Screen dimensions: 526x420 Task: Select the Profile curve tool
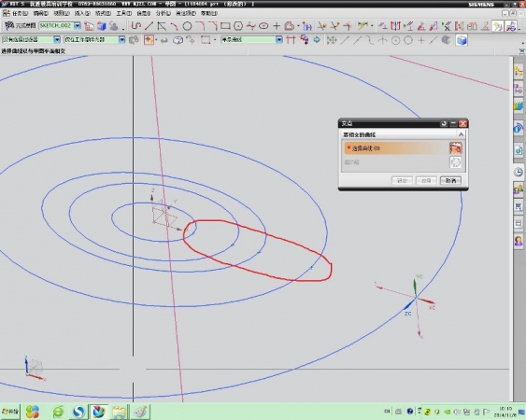click(135, 25)
